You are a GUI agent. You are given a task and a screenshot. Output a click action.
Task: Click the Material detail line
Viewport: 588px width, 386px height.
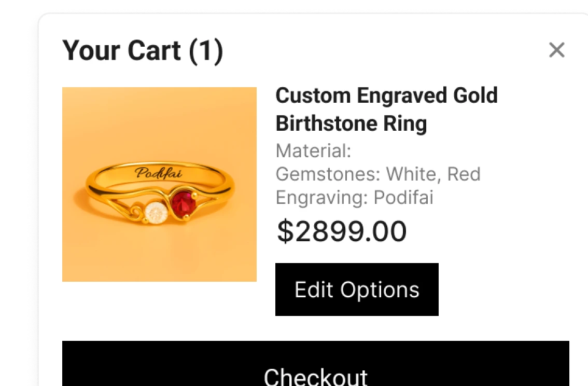point(313,151)
